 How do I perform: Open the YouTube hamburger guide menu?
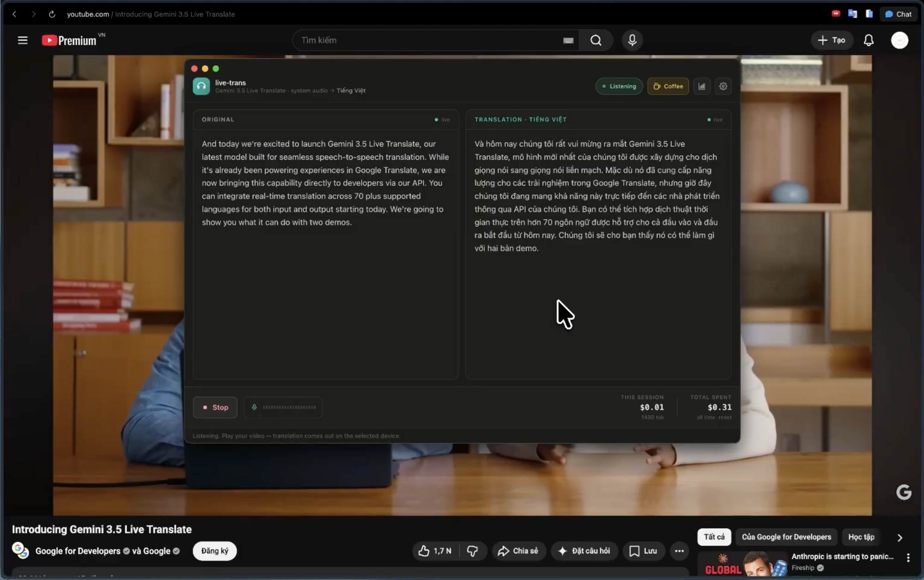23,40
